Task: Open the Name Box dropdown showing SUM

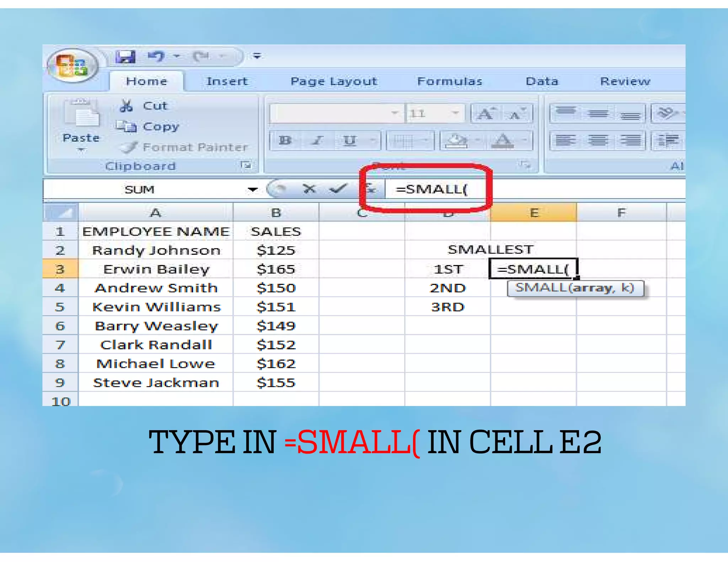Action: pos(252,189)
